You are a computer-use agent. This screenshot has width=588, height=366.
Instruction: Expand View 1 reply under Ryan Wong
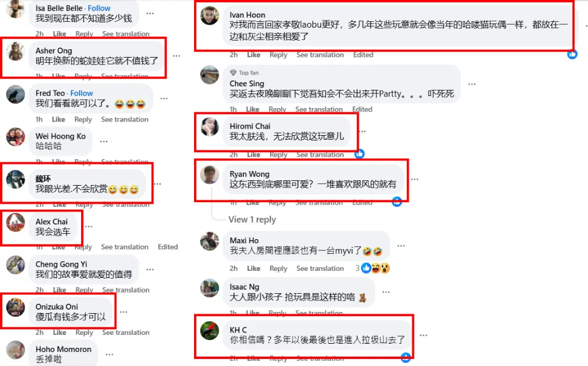point(252,220)
